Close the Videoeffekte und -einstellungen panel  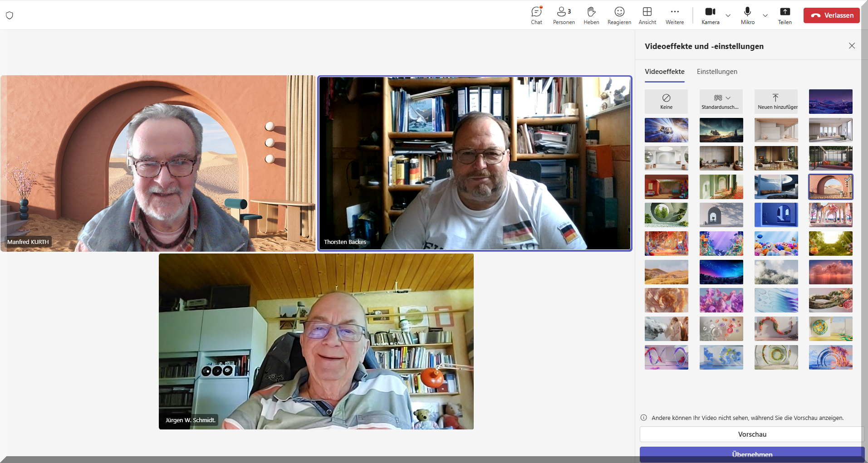coord(852,46)
